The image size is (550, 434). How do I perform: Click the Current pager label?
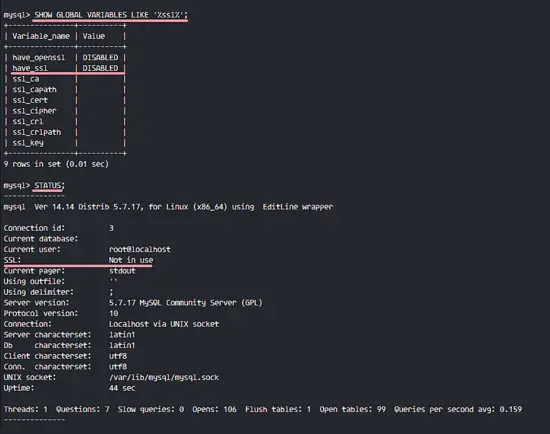34,271
